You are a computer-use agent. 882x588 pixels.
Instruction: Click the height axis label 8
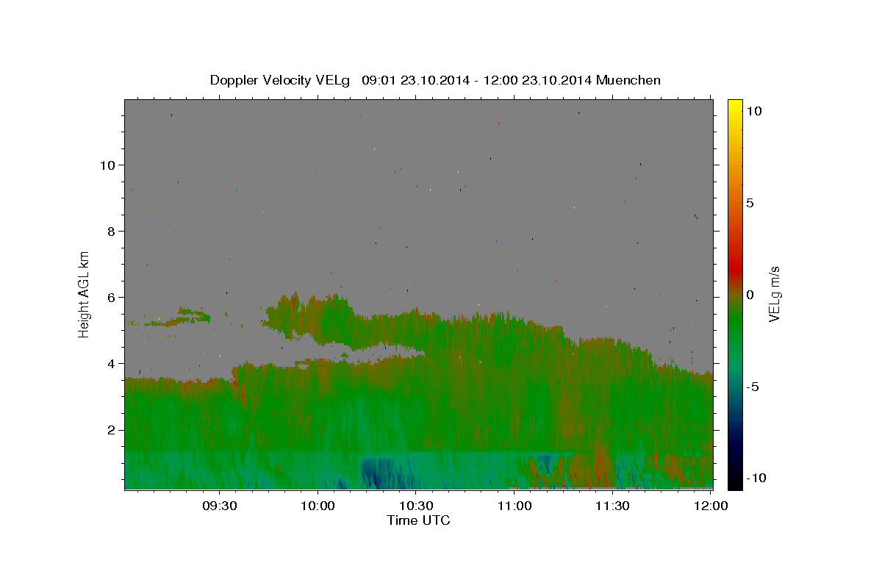(111, 231)
